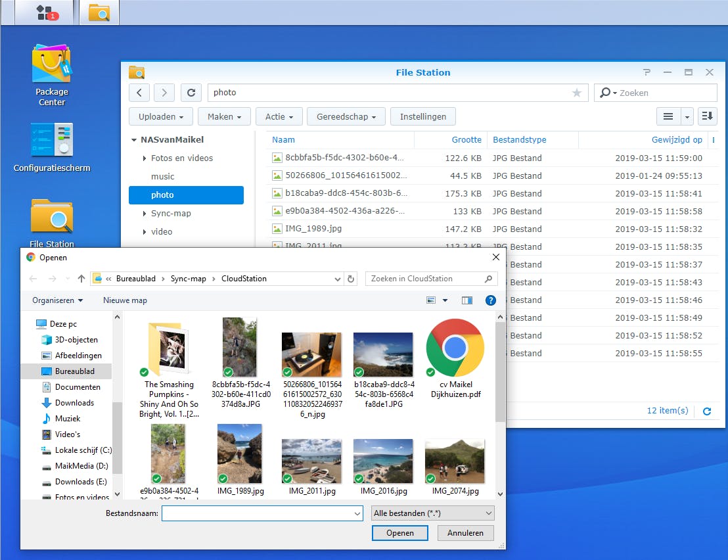Click the Annuleren button
The width and height of the screenshot is (728, 560).
[x=465, y=533]
